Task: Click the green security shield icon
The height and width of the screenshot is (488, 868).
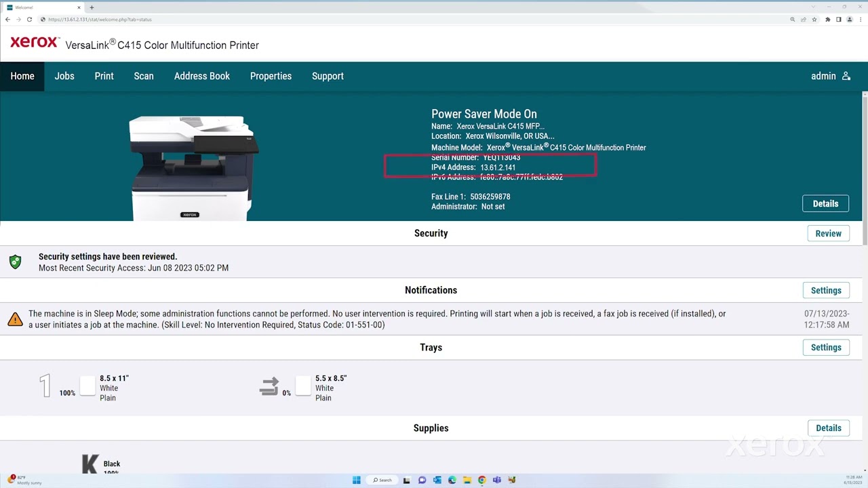Action: click(x=15, y=262)
